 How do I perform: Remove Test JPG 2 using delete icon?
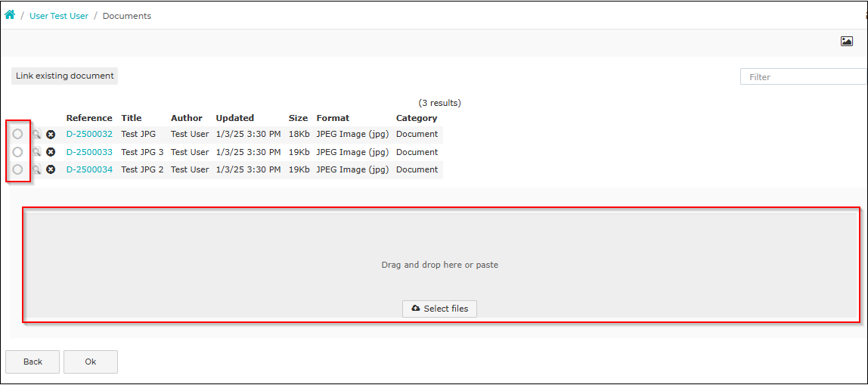(x=51, y=169)
